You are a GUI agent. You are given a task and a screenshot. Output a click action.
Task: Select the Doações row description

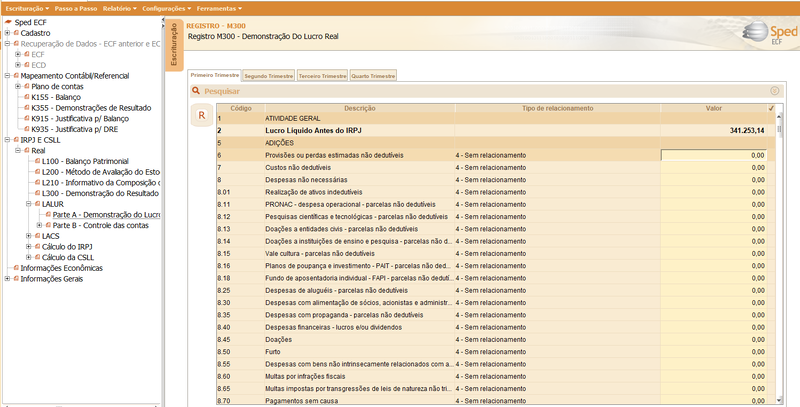279,340
